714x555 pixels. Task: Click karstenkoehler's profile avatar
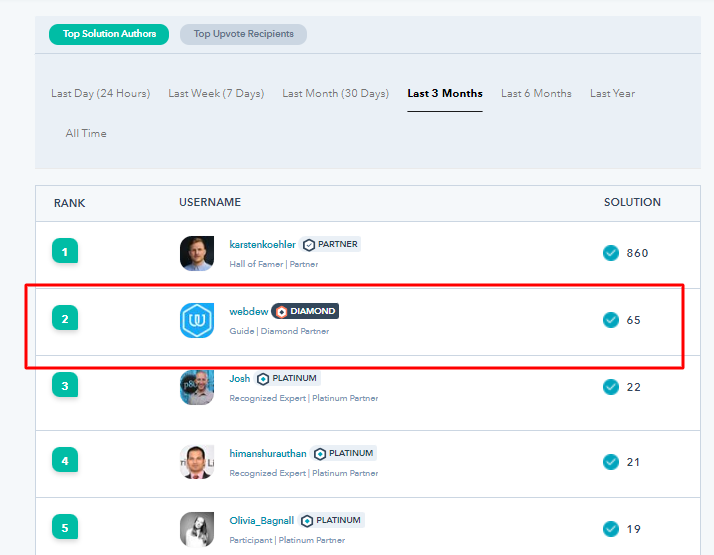coord(197,253)
